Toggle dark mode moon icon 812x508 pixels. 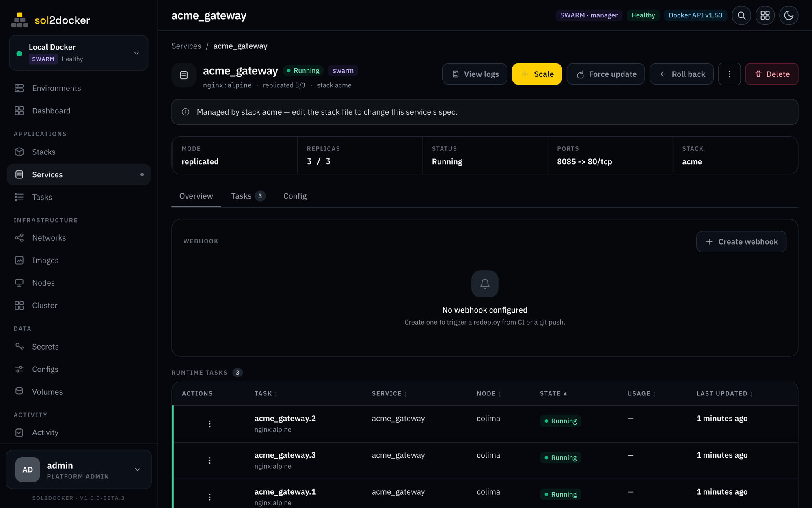pos(788,15)
